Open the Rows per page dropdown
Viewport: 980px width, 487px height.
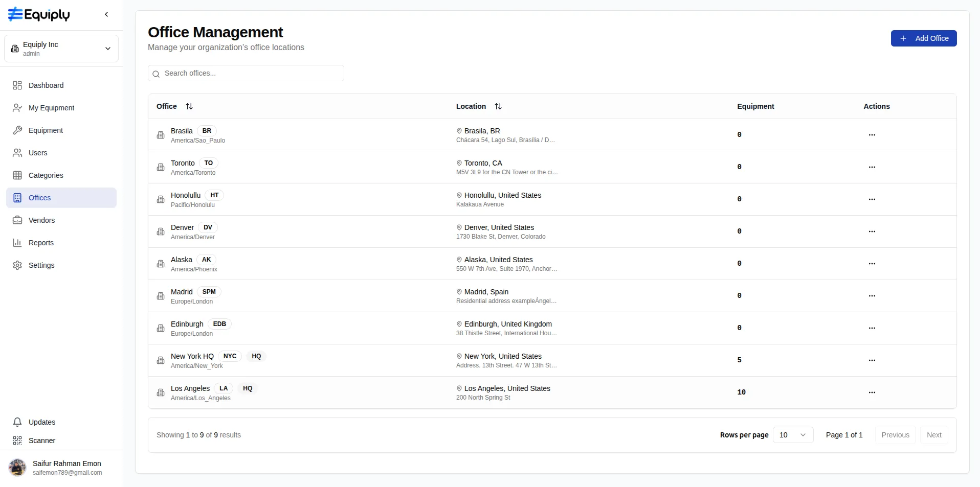[792, 435]
